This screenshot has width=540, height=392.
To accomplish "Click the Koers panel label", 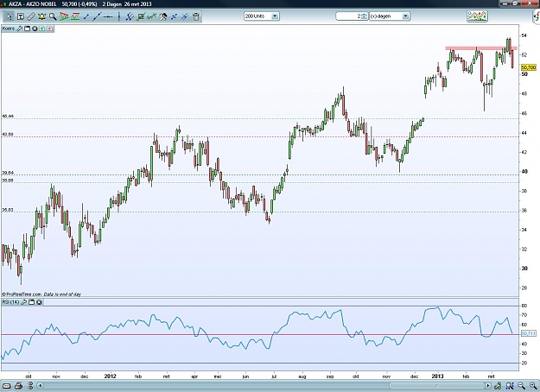I will 9,28.
